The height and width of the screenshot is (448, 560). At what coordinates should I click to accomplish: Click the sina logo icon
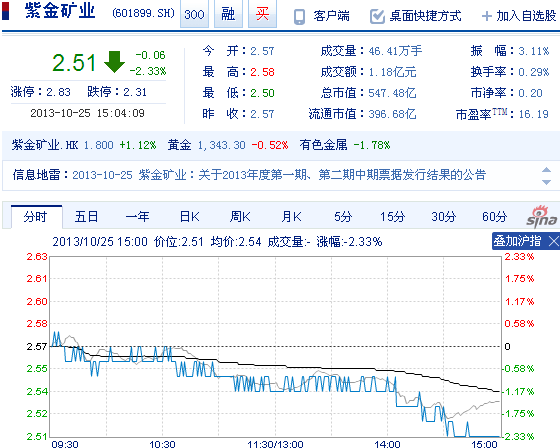tap(541, 217)
